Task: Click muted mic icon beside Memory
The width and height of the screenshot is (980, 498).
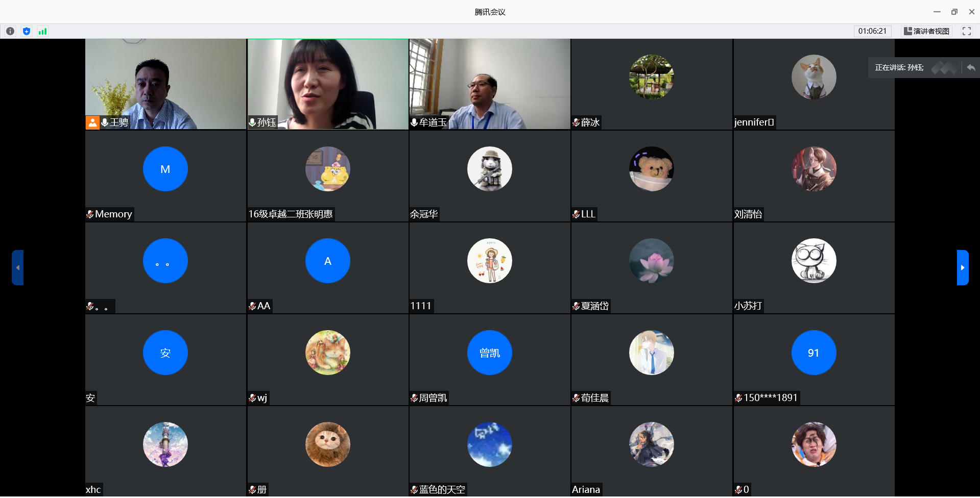Action: [x=90, y=214]
